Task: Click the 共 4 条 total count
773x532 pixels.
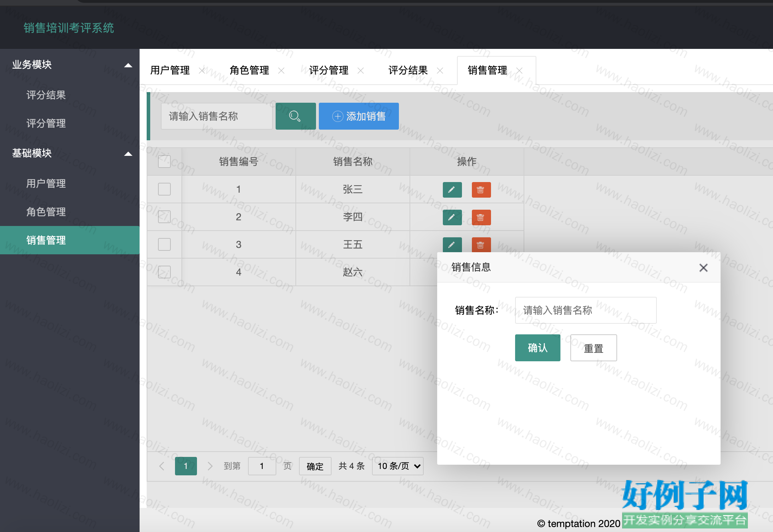Action: (352, 466)
